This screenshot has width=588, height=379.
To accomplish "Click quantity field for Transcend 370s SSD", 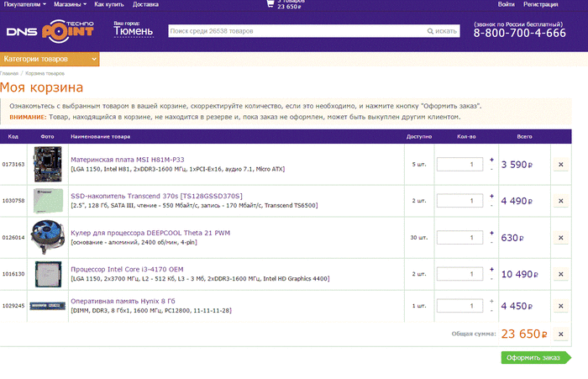I will click(x=459, y=201).
